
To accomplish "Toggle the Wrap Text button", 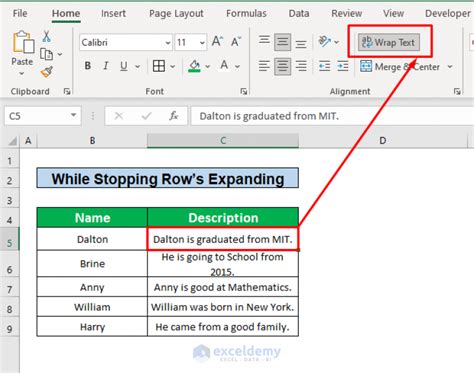I will point(389,42).
